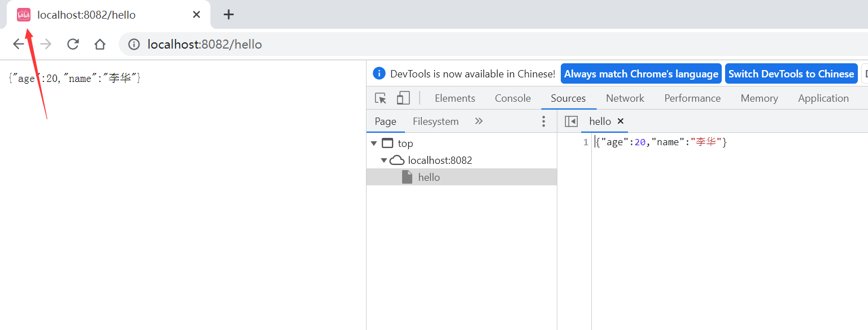Click the window frame icon beside top
Image resolution: width=868 pixels, height=330 pixels.
coord(387,144)
